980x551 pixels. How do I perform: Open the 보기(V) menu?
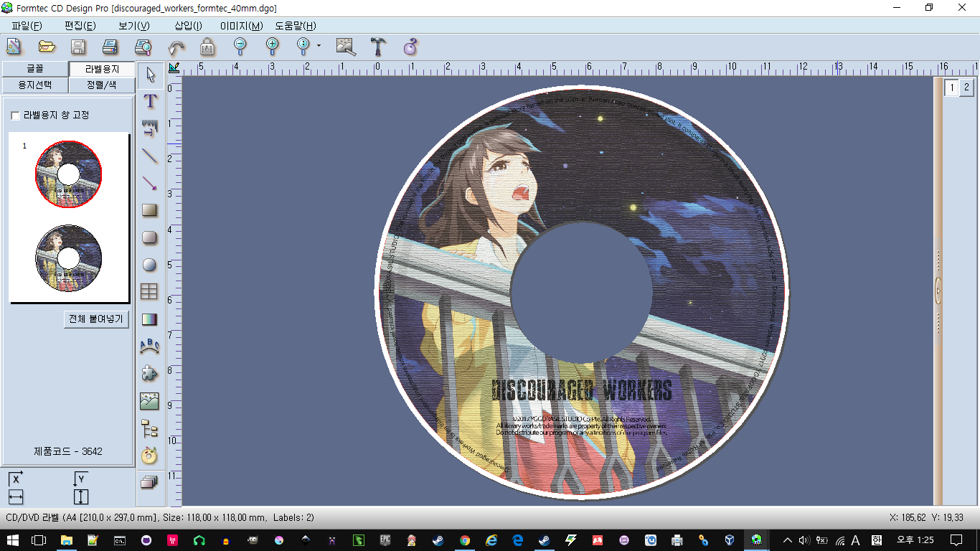click(x=134, y=26)
